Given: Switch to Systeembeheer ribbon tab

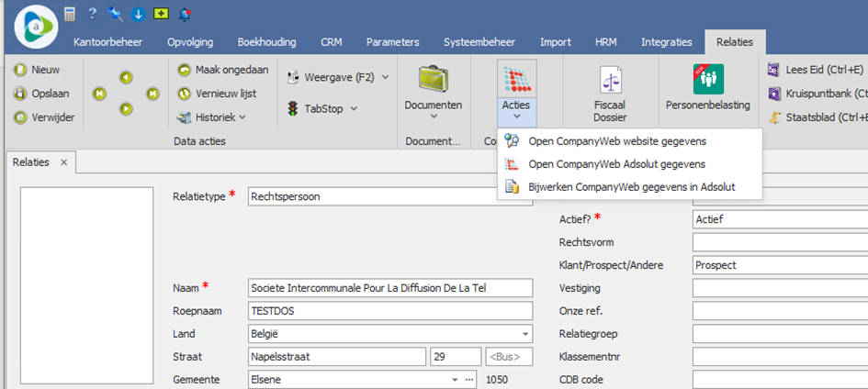Looking at the screenshot, I should tap(479, 42).
